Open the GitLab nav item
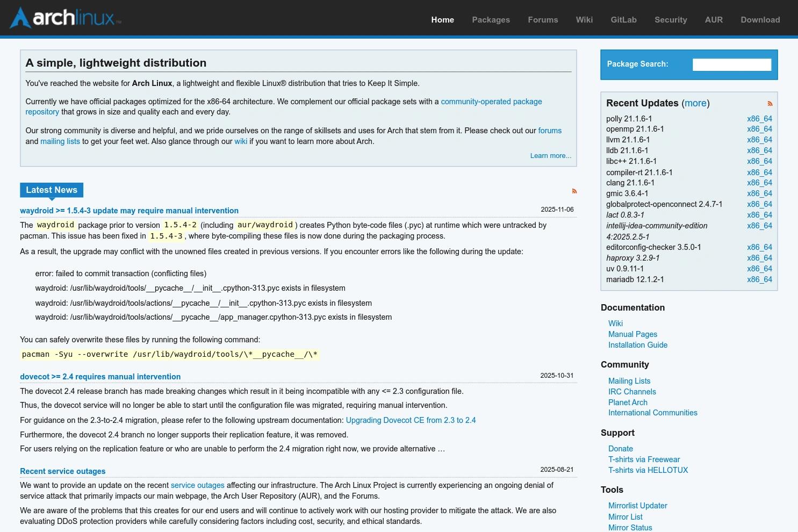 [x=623, y=20]
